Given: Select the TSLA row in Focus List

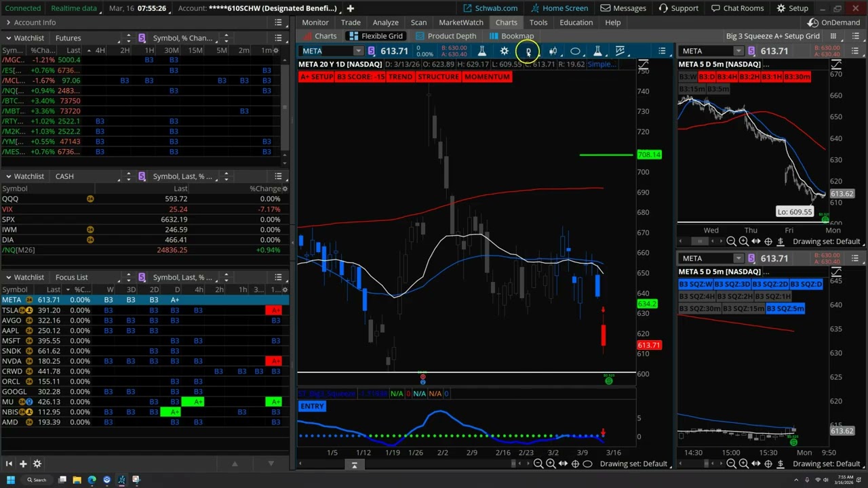Looking at the screenshot, I should point(144,310).
